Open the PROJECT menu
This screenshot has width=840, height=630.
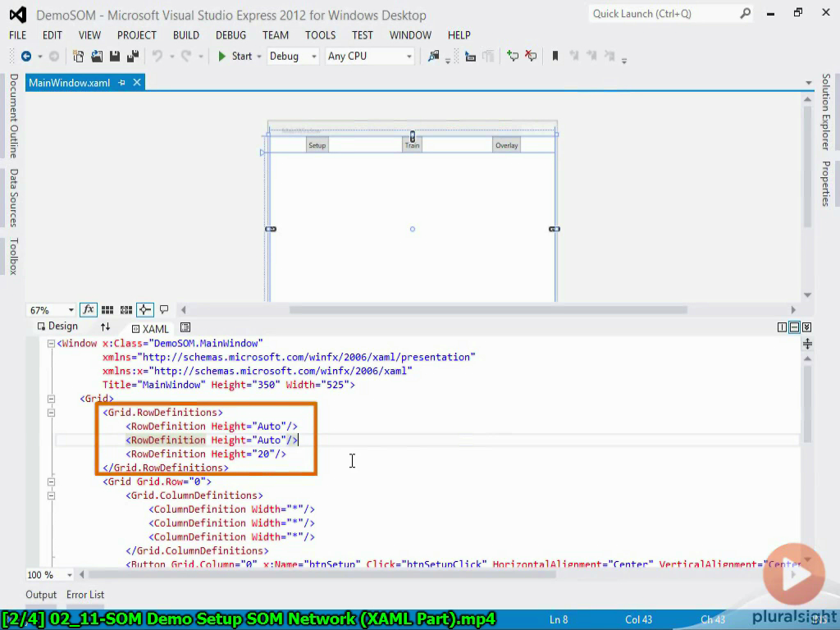[137, 34]
